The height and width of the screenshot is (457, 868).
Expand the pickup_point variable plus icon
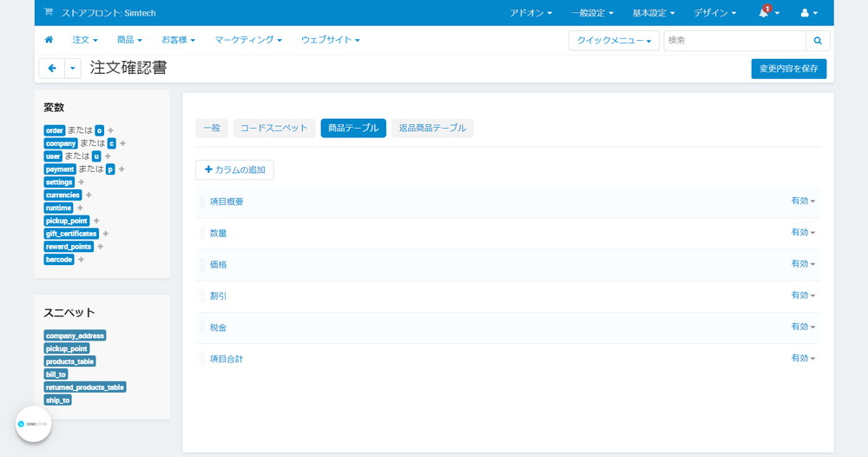pos(96,221)
